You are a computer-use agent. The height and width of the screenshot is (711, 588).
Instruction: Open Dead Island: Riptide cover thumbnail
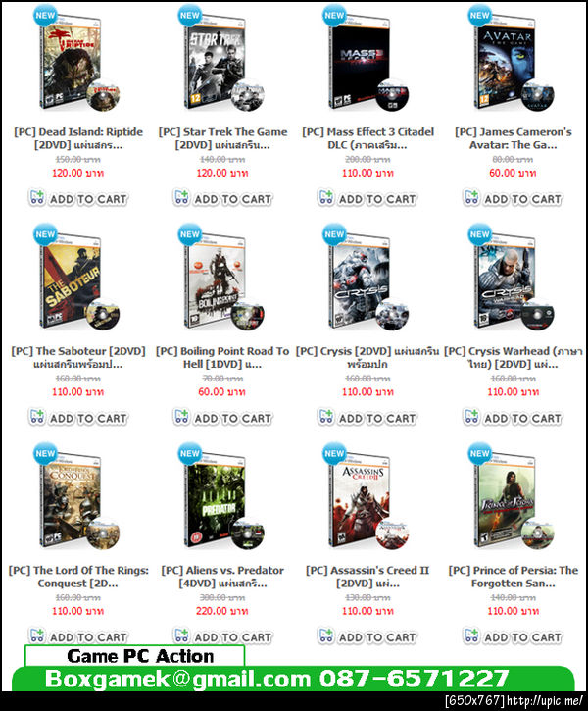pos(77,61)
